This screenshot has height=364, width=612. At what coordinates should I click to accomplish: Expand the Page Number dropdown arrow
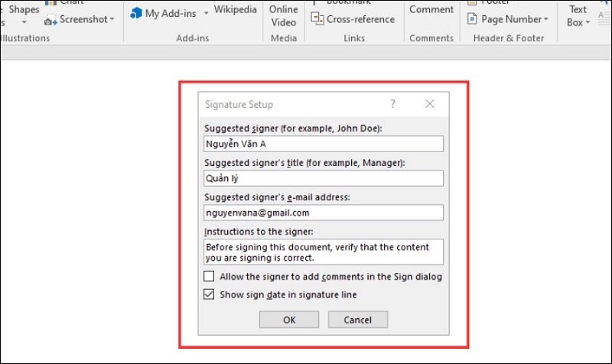point(548,20)
